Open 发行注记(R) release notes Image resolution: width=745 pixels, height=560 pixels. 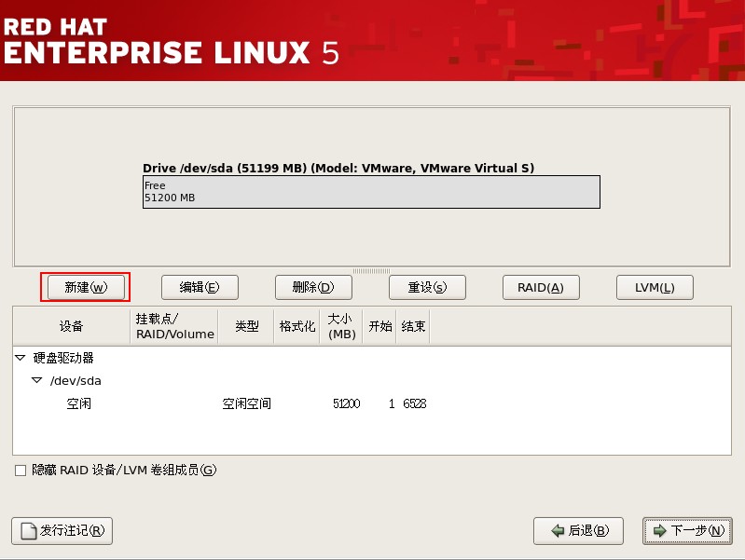click(62, 531)
